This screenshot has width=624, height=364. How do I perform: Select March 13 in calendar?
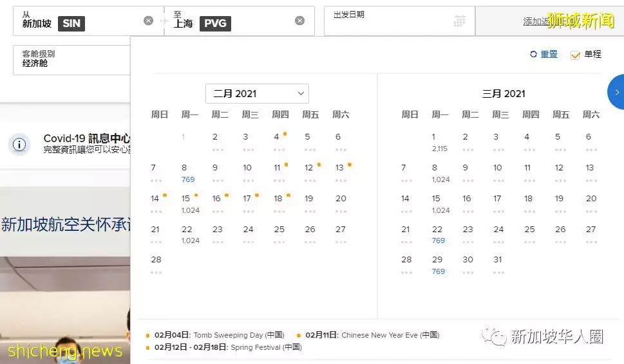591,173
